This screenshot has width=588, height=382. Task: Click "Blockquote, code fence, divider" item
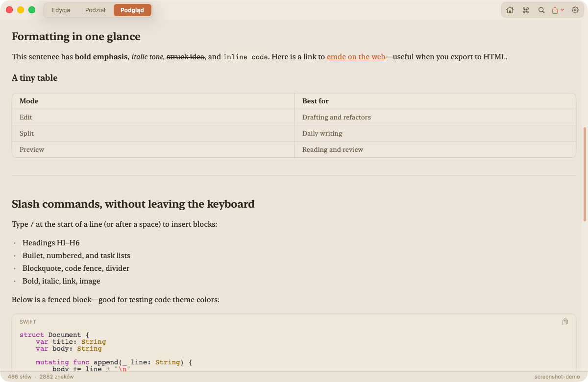pos(76,268)
